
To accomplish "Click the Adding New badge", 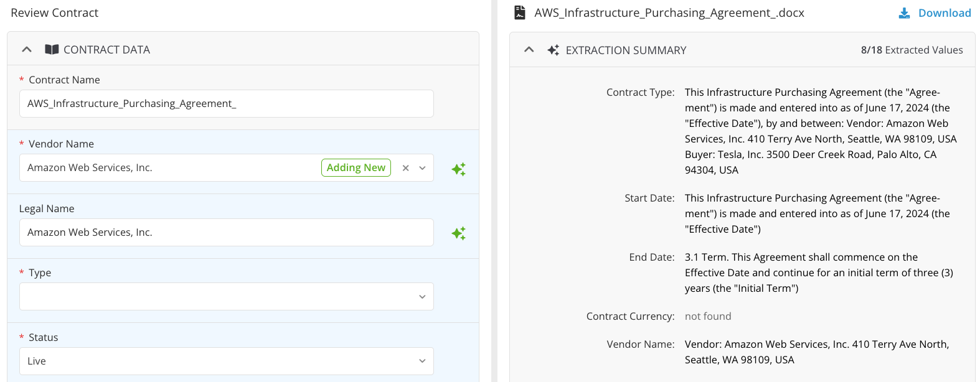I will pyautogui.click(x=356, y=167).
